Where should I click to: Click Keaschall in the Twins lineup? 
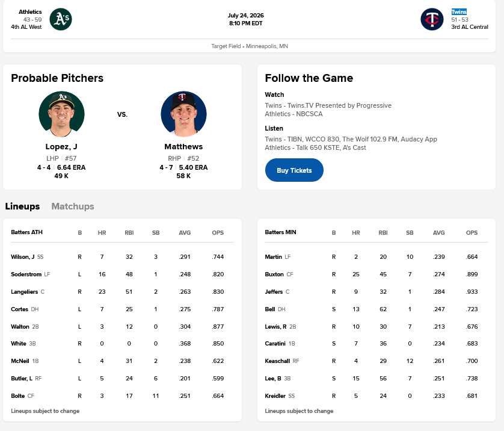click(x=277, y=361)
